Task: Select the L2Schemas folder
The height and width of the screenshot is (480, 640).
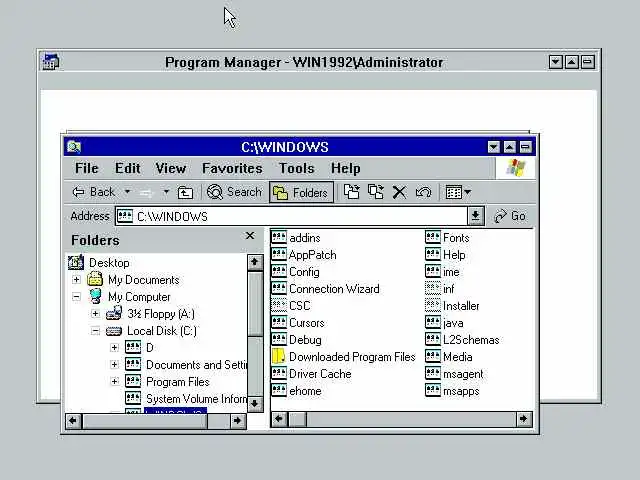Action: click(x=462, y=340)
